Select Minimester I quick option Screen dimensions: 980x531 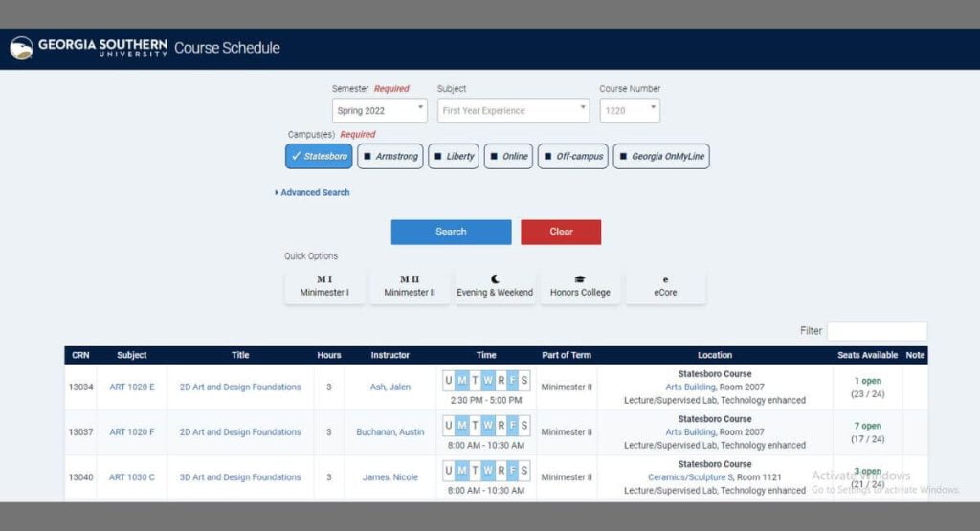click(324, 286)
